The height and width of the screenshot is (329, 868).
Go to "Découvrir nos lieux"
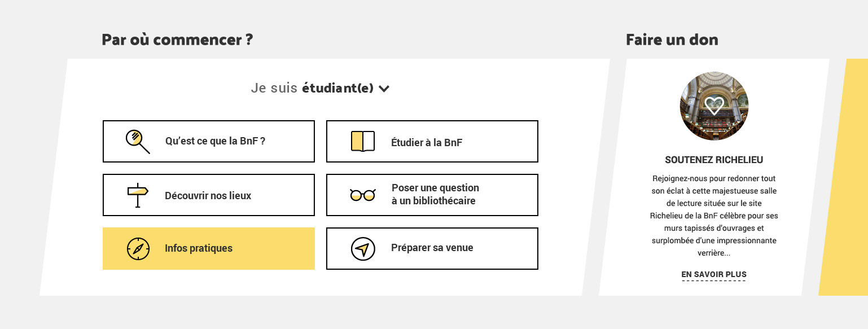pos(209,195)
